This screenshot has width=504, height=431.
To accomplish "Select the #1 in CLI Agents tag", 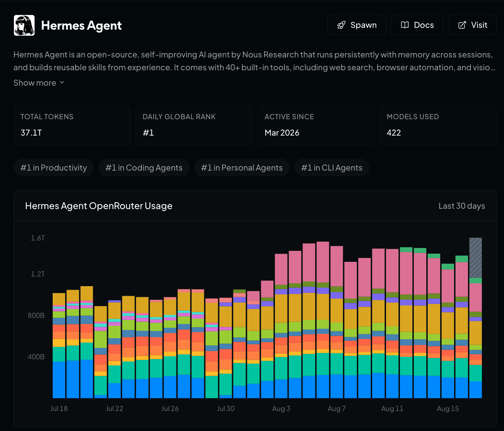I will pos(332,168).
